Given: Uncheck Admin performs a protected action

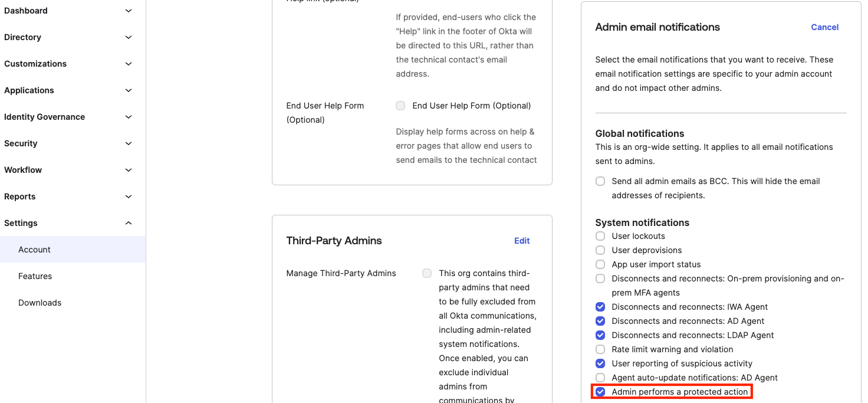Looking at the screenshot, I should point(600,392).
